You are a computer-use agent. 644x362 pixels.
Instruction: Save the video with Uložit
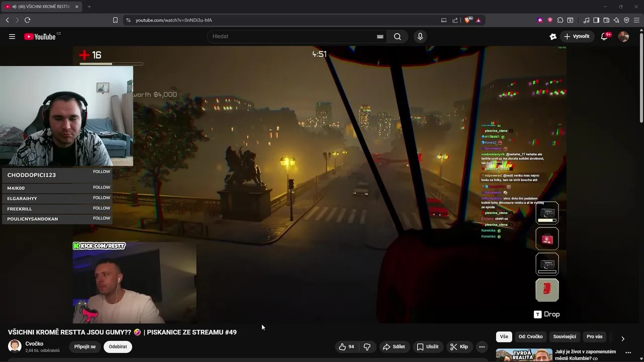tap(427, 346)
